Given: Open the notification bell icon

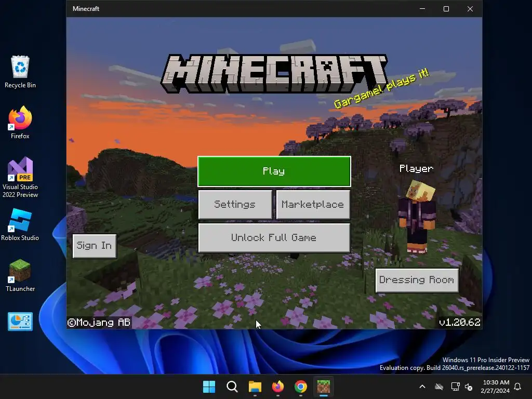Looking at the screenshot, I should tap(518, 387).
